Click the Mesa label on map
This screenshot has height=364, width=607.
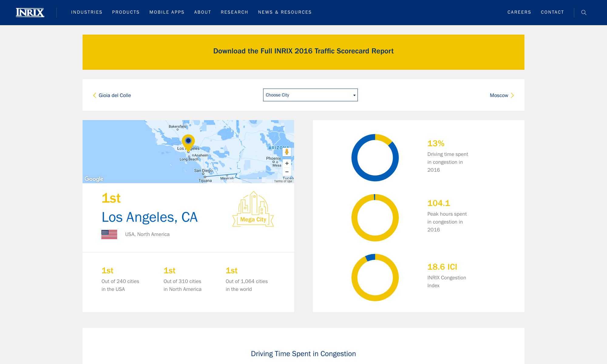(277, 165)
